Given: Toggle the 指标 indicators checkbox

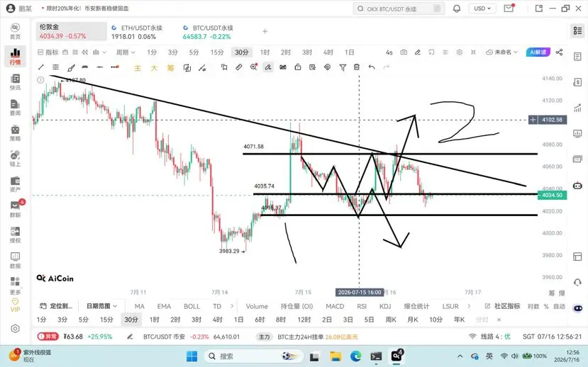Looking at the screenshot, I should pyautogui.click(x=48, y=52).
